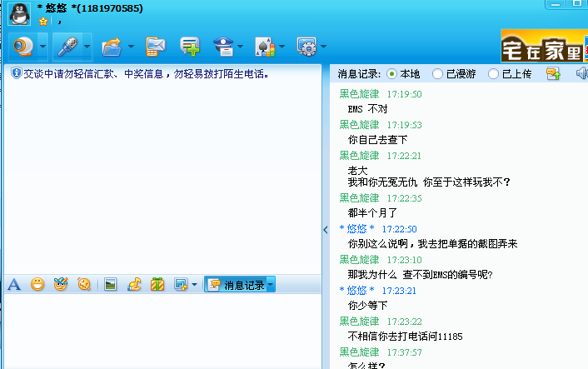The height and width of the screenshot is (369, 588).
Task: Click the message text EMS 不对
Action: click(367, 109)
